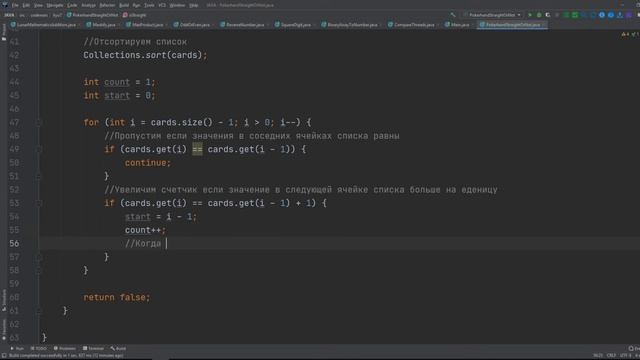This screenshot has height=360, width=640.
Task: Open the Help menu
Action: 194,5
